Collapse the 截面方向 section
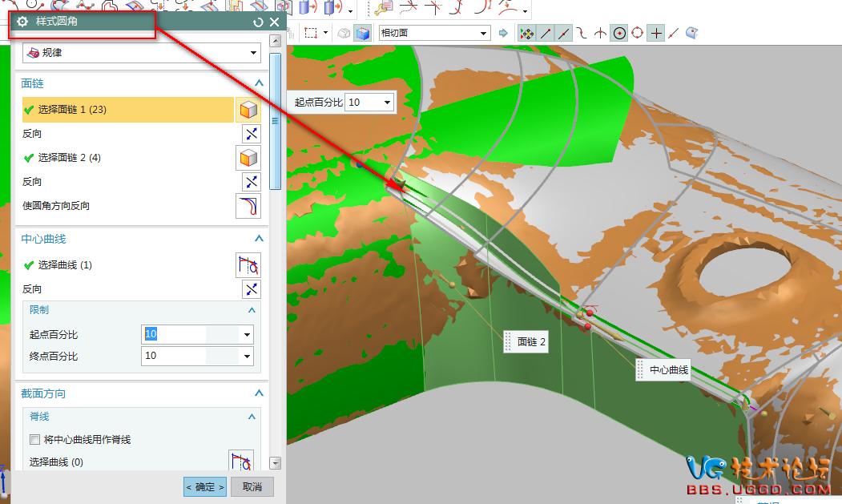The height and width of the screenshot is (504, 842). (x=258, y=393)
